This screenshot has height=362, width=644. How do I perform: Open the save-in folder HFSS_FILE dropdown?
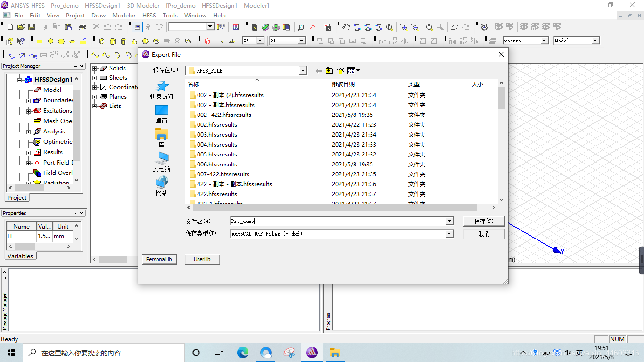point(303,71)
